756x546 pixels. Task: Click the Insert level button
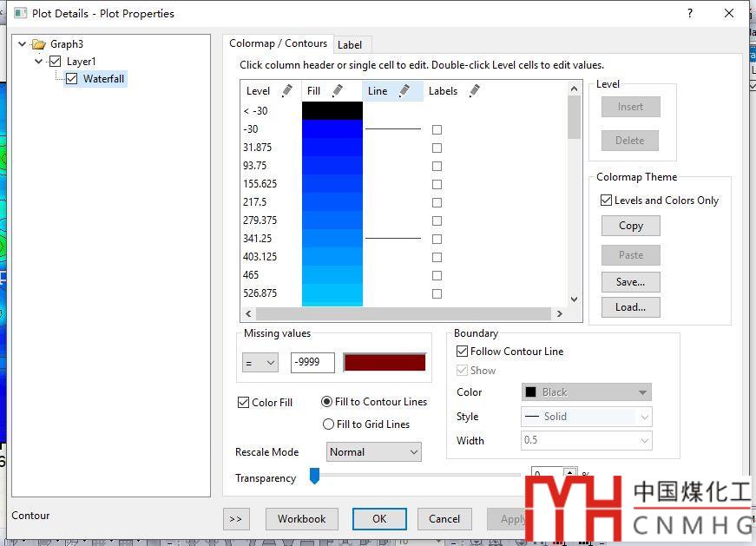pos(631,107)
